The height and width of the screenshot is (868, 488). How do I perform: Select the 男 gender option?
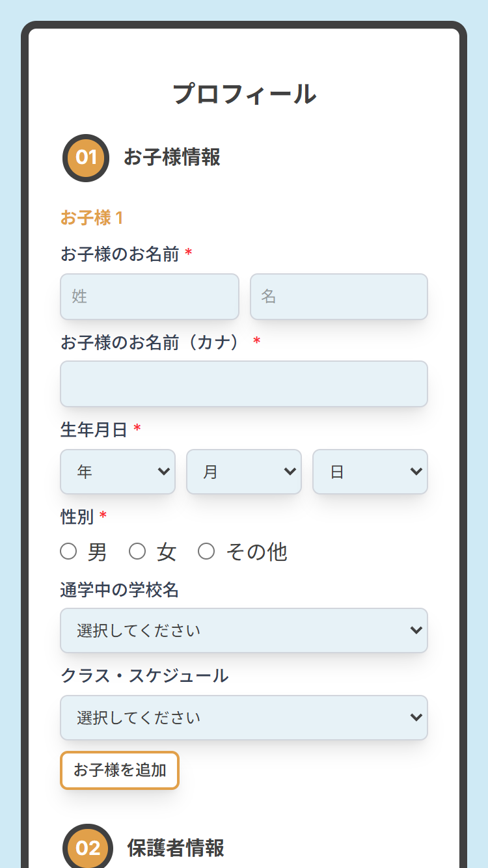point(68,551)
